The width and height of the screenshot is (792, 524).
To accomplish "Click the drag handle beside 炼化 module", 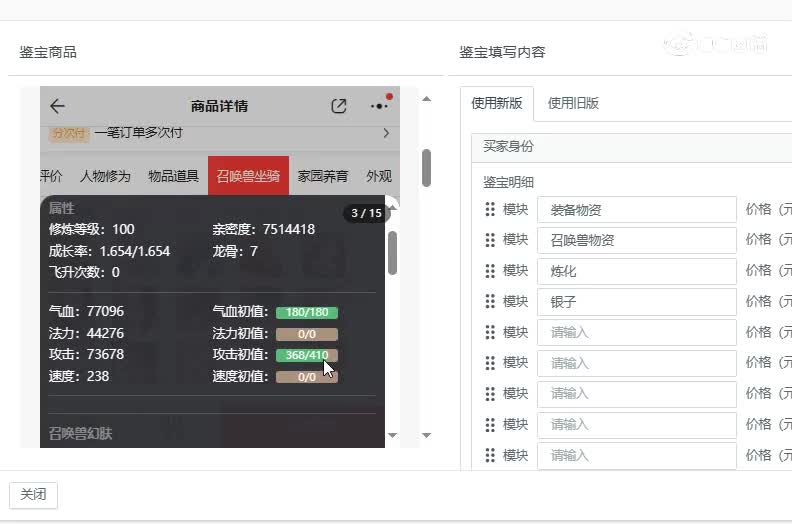I will (x=490, y=271).
